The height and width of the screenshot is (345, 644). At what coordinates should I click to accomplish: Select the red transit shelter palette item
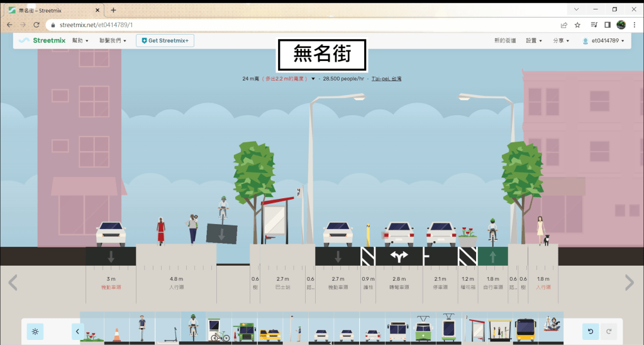475,327
